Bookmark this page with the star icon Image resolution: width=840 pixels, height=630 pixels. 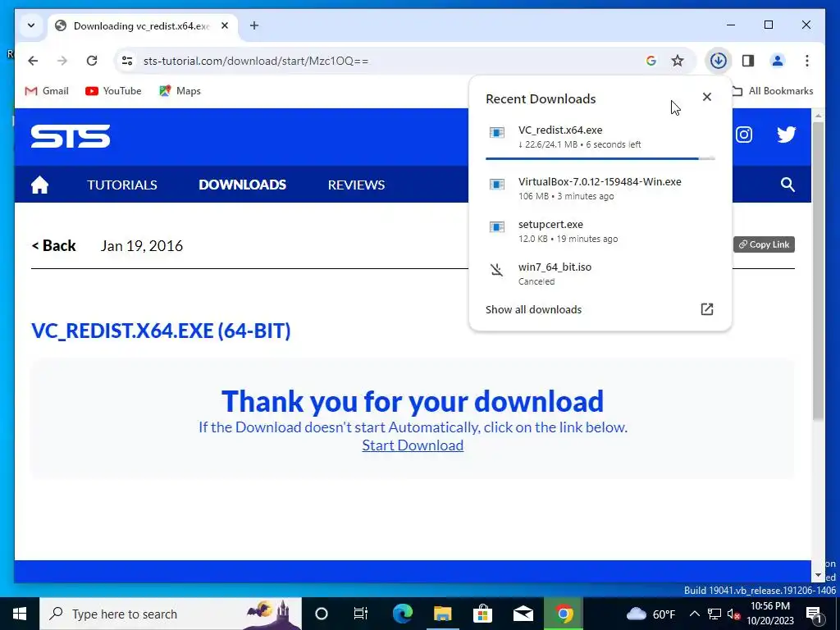[678, 61]
